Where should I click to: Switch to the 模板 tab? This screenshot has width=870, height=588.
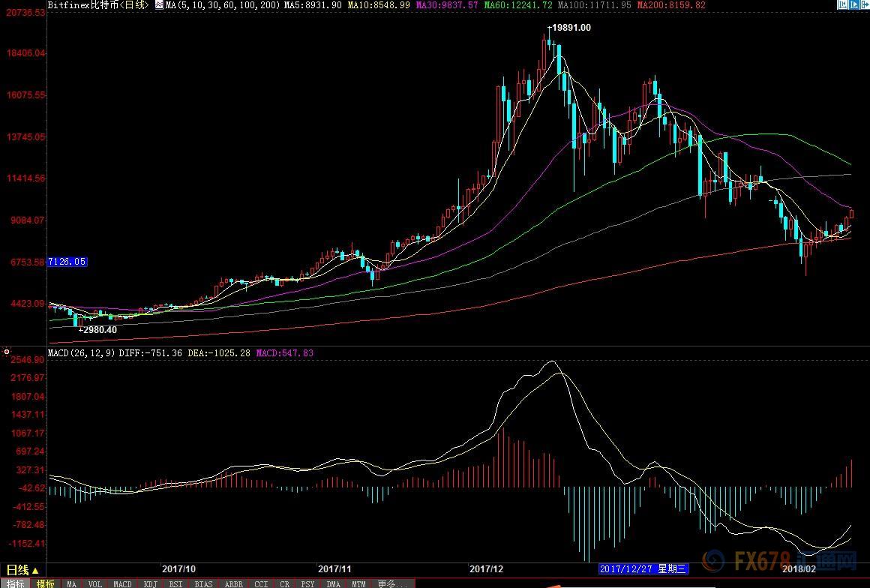pos(45,583)
